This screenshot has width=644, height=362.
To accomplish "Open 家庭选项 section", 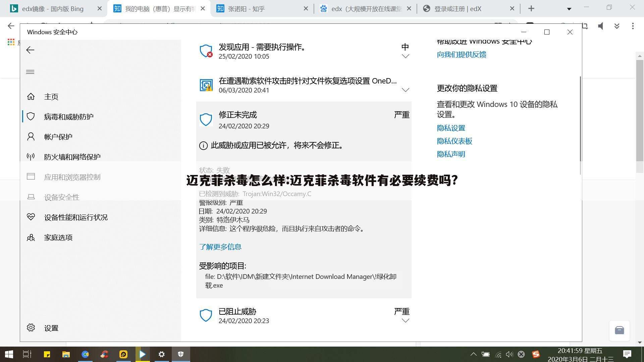I will click(58, 237).
